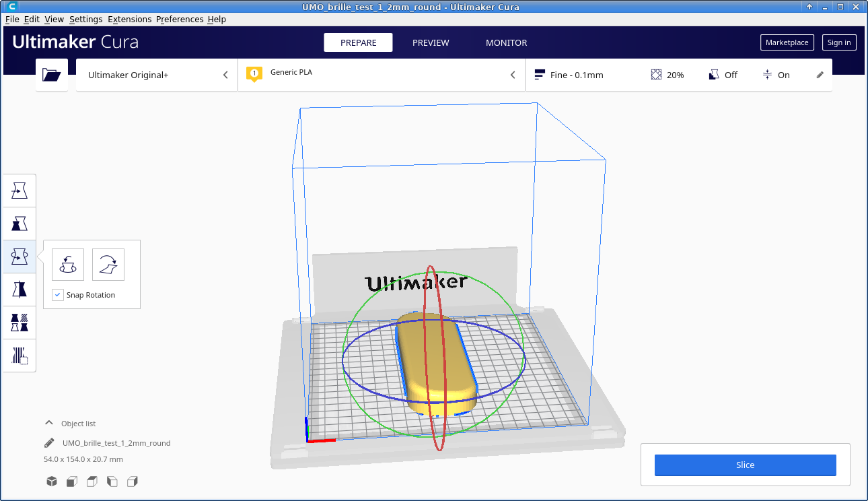Image resolution: width=868 pixels, height=501 pixels.
Task: Expand the Generic PLA material panel chevron
Action: (513, 75)
